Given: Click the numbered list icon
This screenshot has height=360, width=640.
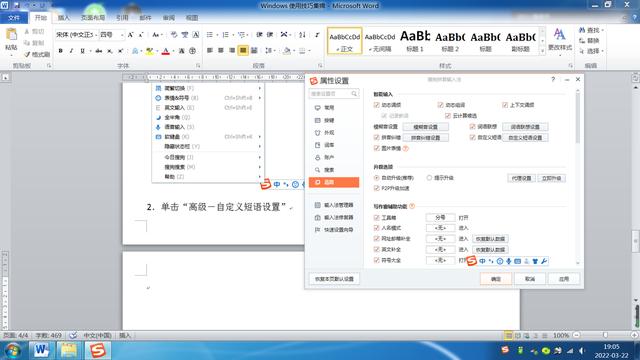Looking at the screenshot, I should tap(225, 35).
